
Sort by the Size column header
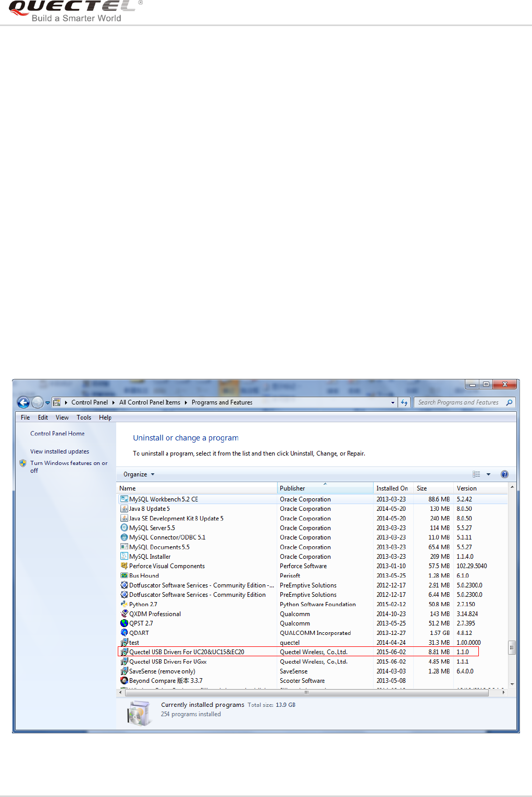(433, 488)
